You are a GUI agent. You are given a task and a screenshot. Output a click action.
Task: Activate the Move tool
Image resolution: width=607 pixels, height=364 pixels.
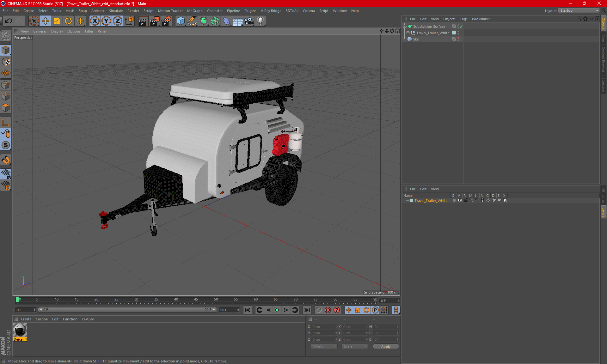pyautogui.click(x=46, y=21)
